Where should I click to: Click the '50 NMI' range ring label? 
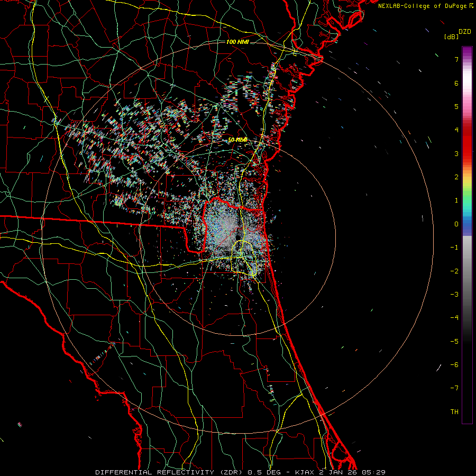point(237,140)
